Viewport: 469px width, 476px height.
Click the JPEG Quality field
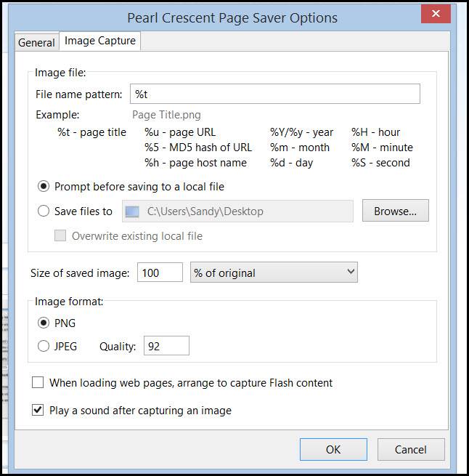click(x=166, y=347)
